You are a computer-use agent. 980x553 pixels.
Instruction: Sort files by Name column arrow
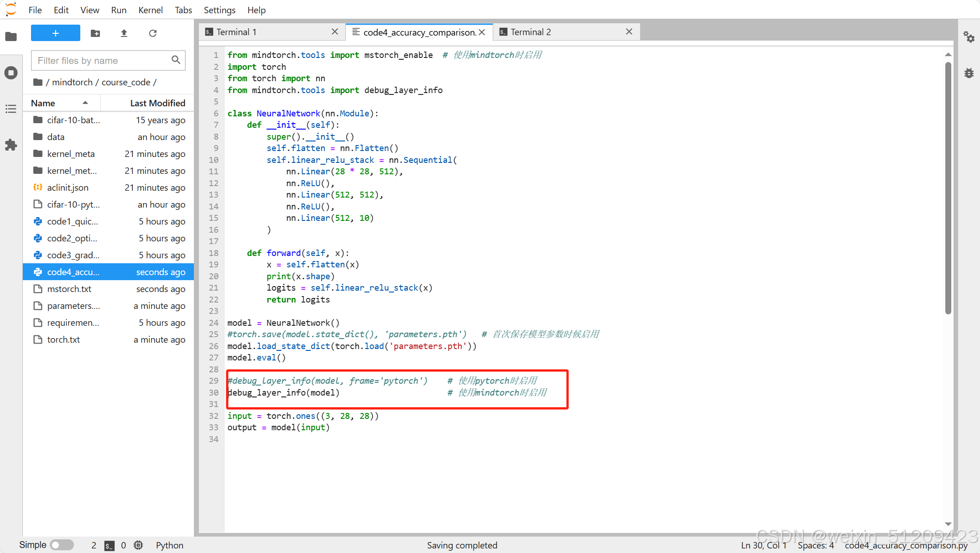tap(85, 103)
